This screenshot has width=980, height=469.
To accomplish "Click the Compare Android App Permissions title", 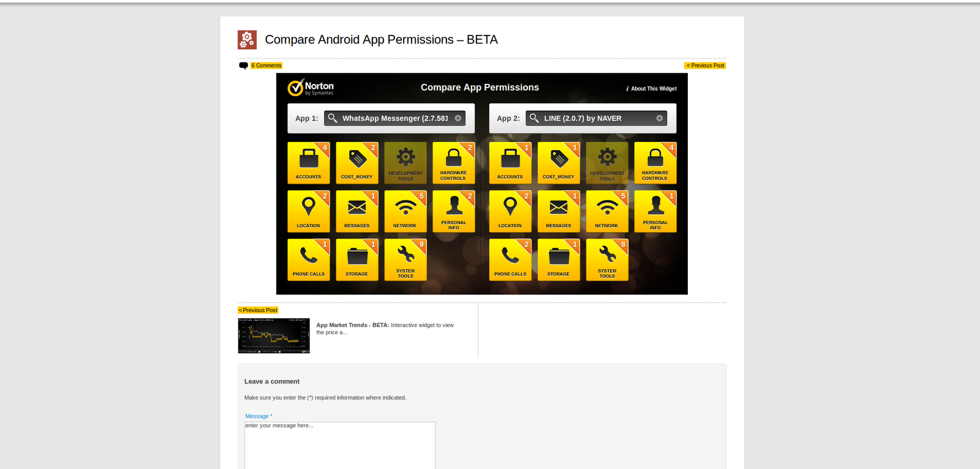I will click(381, 40).
